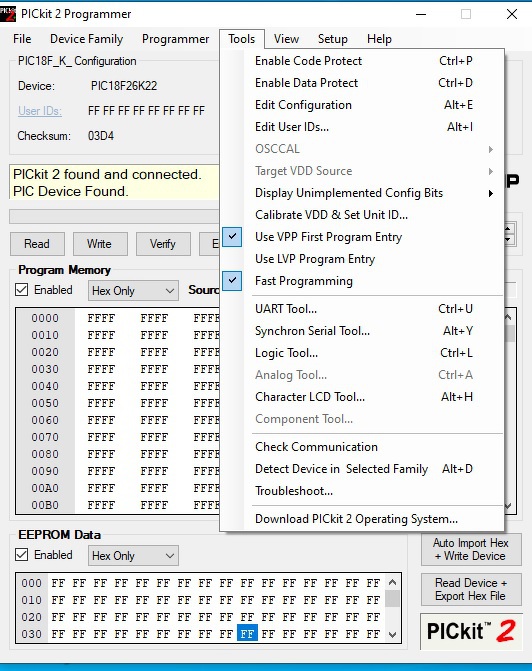Choose Detect Device in Selected Family
Image resolution: width=532 pixels, height=671 pixels.
(x=362, y=469)
